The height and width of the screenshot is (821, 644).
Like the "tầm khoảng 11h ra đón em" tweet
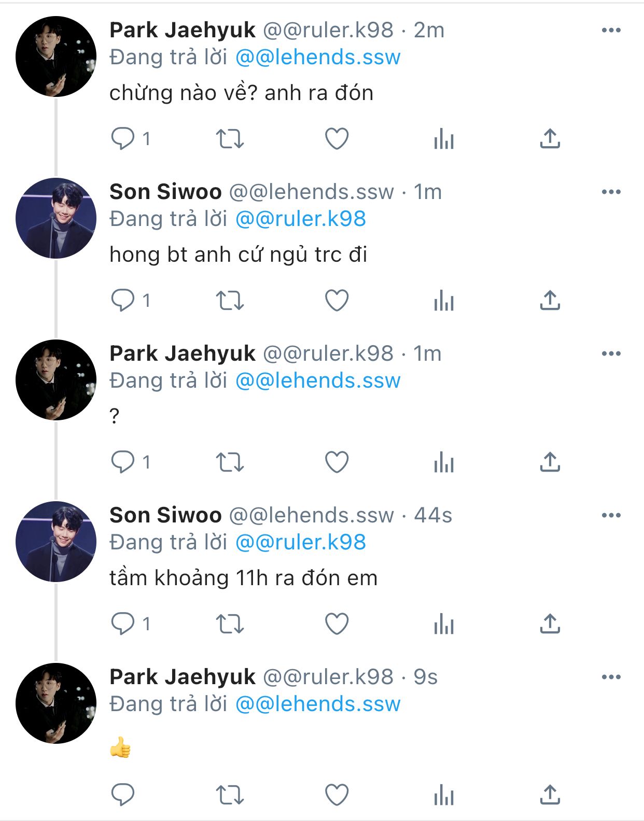click(337, 624)
